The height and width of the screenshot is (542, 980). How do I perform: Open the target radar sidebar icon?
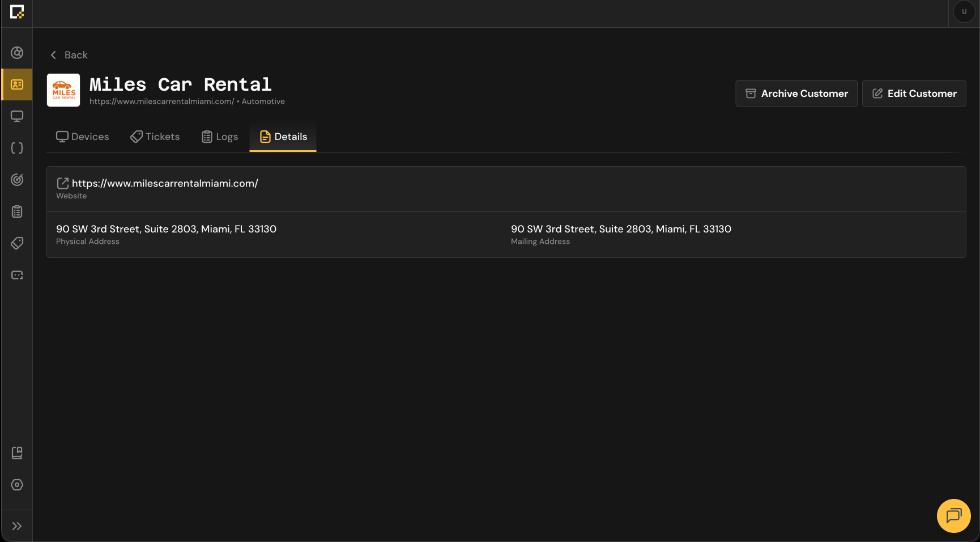coord(17,180)
